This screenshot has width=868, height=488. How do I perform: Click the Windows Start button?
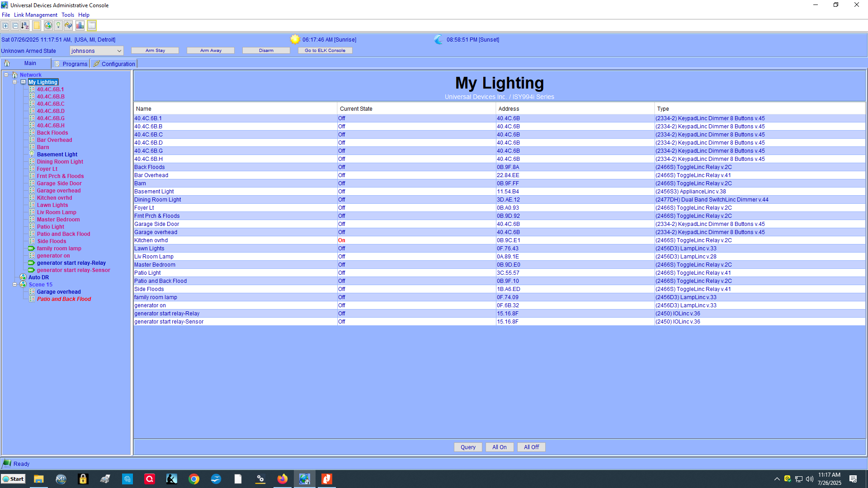14,479
